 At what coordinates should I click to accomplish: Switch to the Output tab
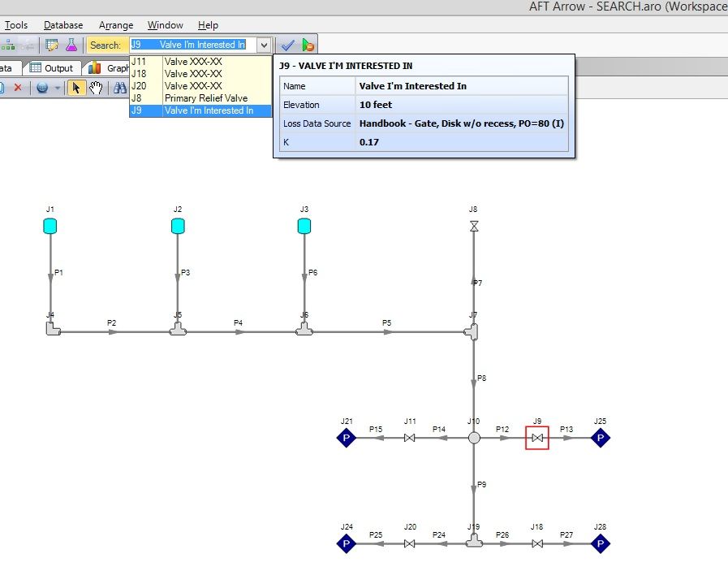click(51, 68)
